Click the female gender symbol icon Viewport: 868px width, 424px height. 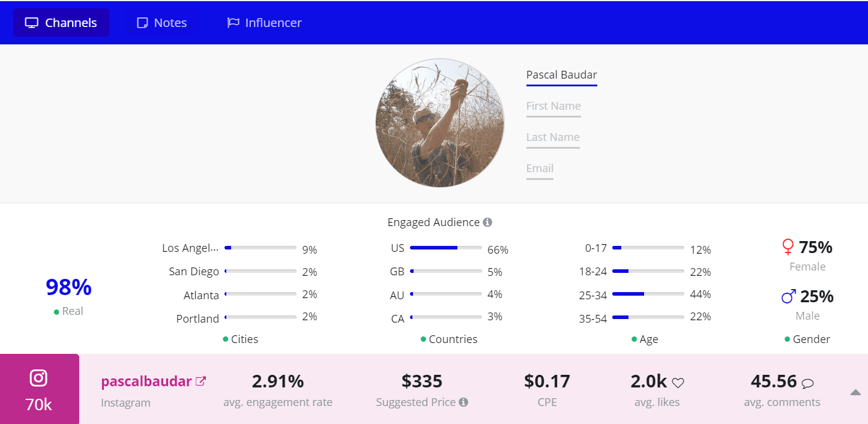click(788, 247)
